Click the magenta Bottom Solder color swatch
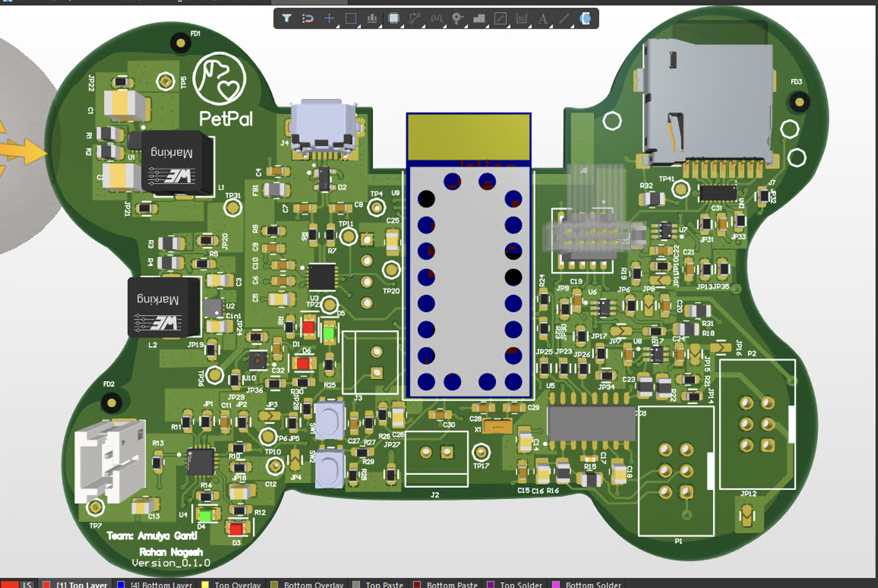The image size is (878, 588). pyautogui.click(x=556, y=585)
